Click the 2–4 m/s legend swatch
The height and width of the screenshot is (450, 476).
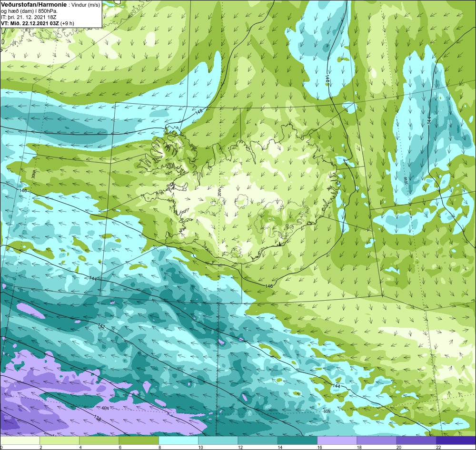[x=59, y=440]
